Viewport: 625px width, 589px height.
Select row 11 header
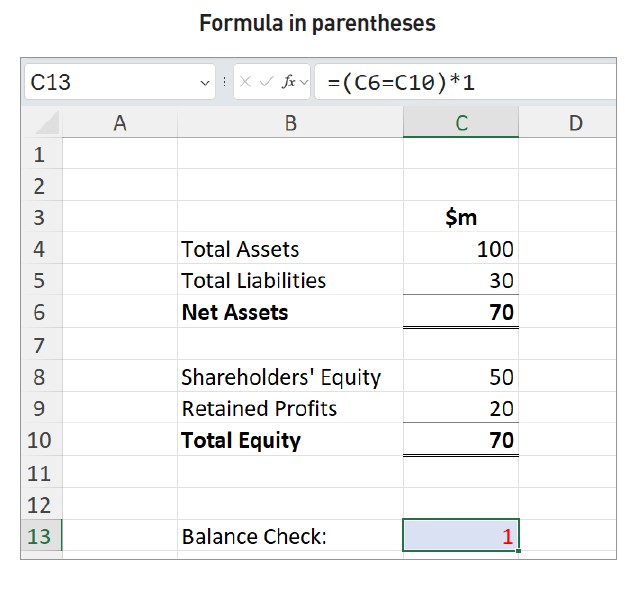click(41, 472)
